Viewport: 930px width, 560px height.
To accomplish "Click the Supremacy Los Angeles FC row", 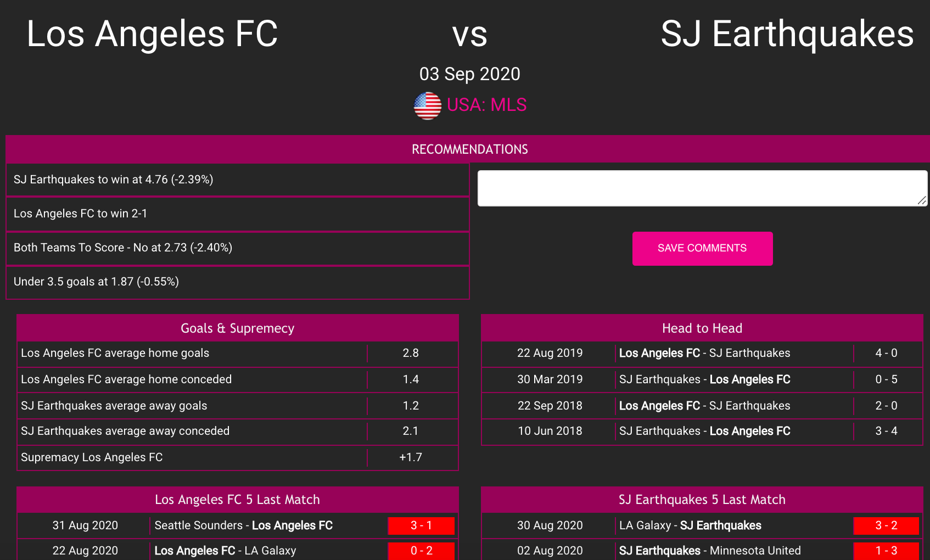I will [238, 457].
